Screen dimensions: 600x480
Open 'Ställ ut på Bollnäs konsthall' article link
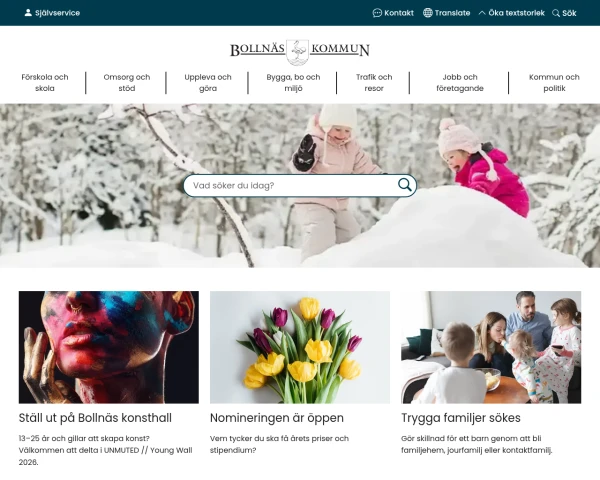coord(95,418)
